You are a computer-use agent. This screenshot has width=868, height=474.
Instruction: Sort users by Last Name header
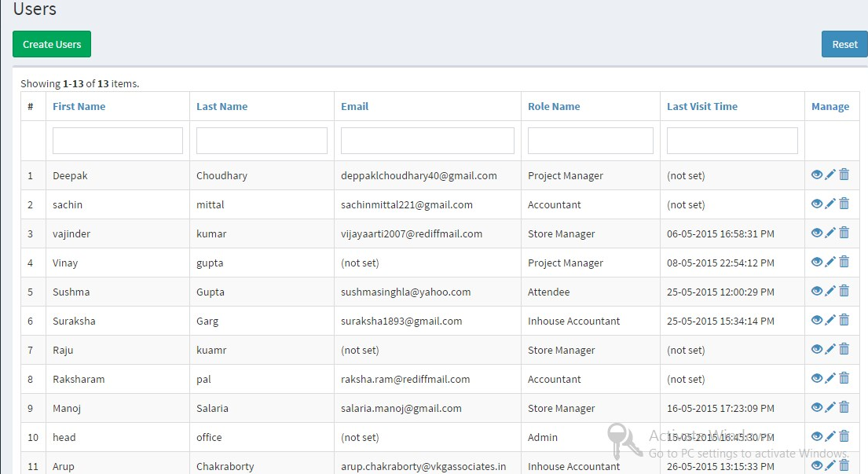click(222, 107)
